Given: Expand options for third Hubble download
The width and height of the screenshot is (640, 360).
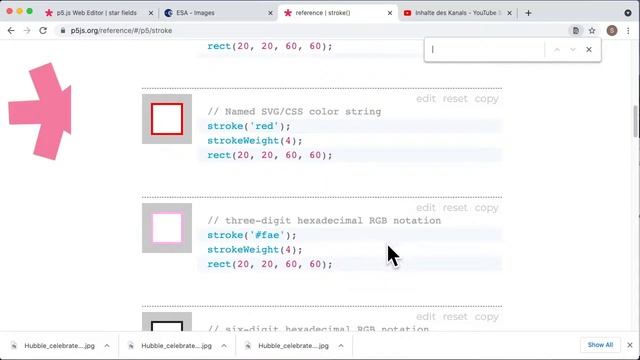Looking at the screenshot, I should click(x=341, y=346).
